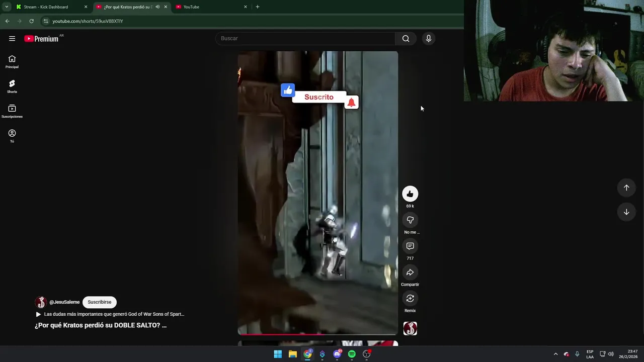This screenshot has height=362, width=644.
Task: Click Chrome icon in taskbar
Action: coord(307,354)
